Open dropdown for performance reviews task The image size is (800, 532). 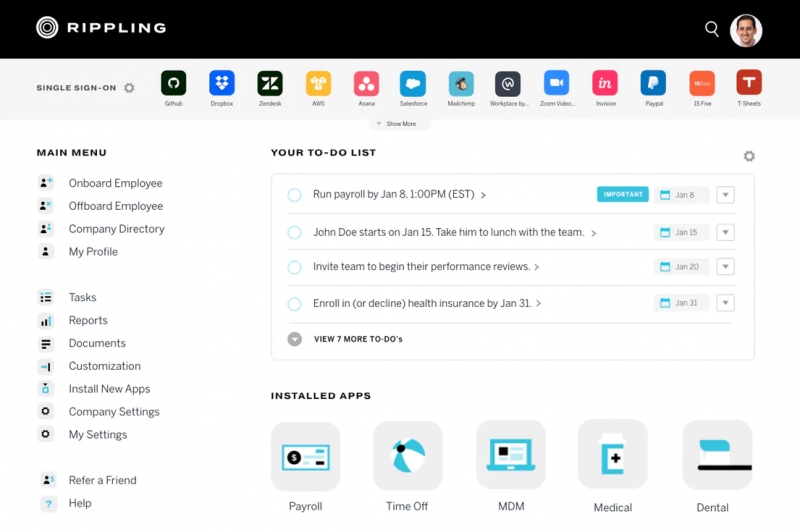[725, 267]
